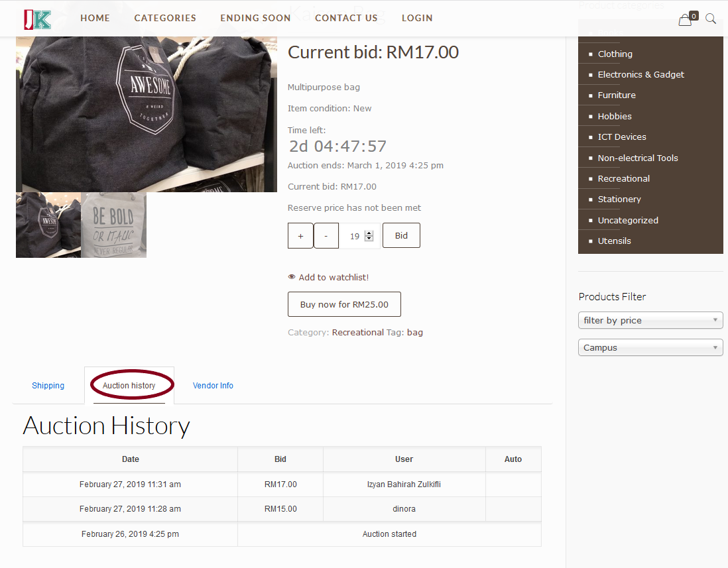The height and width of the screenshot is (568, 728).
Task: Click Auction ends: March 1, 2019 text
Action: 365,165
